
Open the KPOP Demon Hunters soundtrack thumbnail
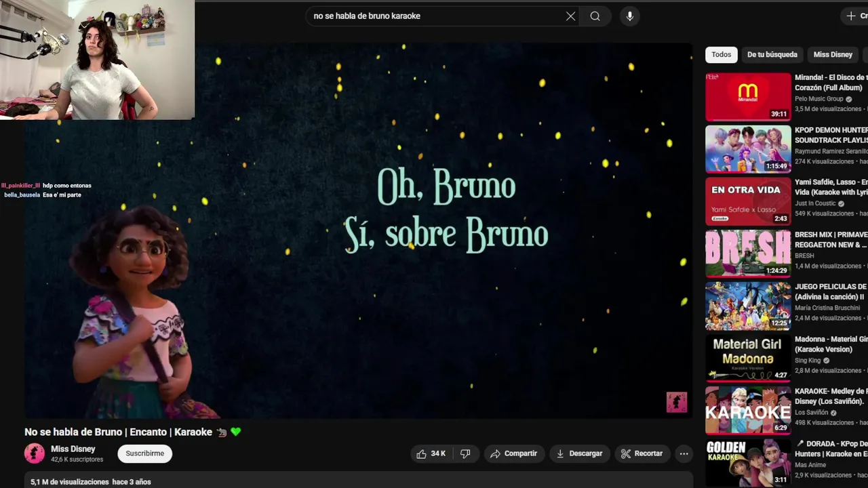[748, 149]
